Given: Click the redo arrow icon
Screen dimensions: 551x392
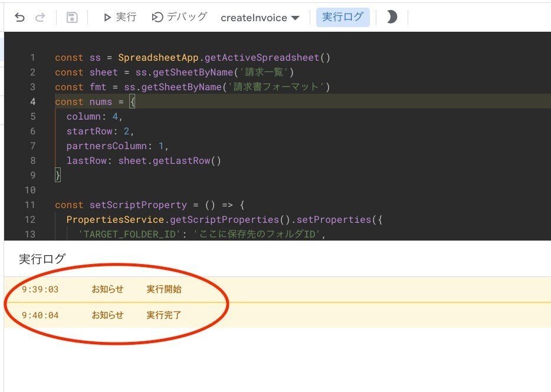Looking at the screenshot, I should [41, 17].
